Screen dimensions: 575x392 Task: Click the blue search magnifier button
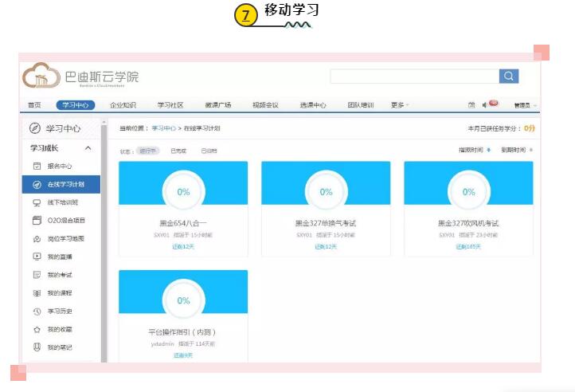[x=509, y=76]
